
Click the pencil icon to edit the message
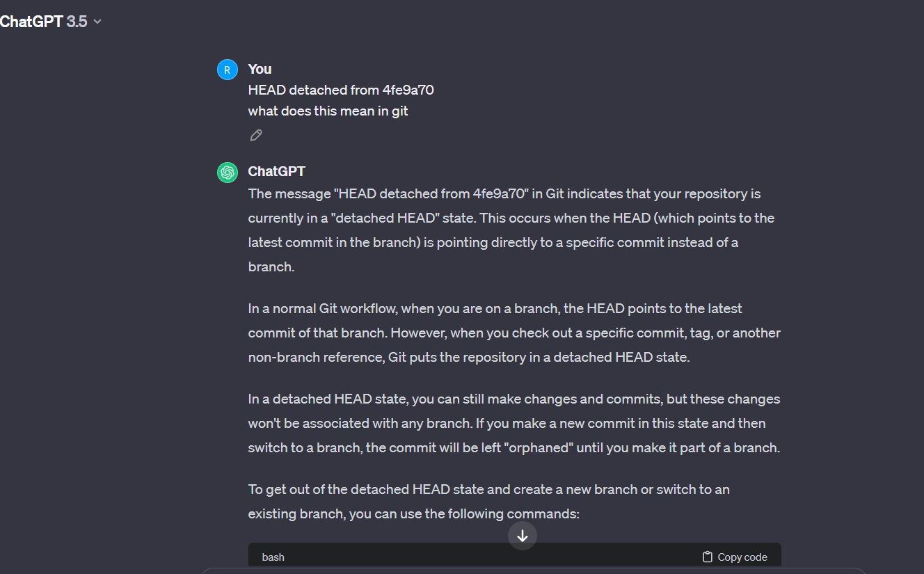tap(256, 136)
